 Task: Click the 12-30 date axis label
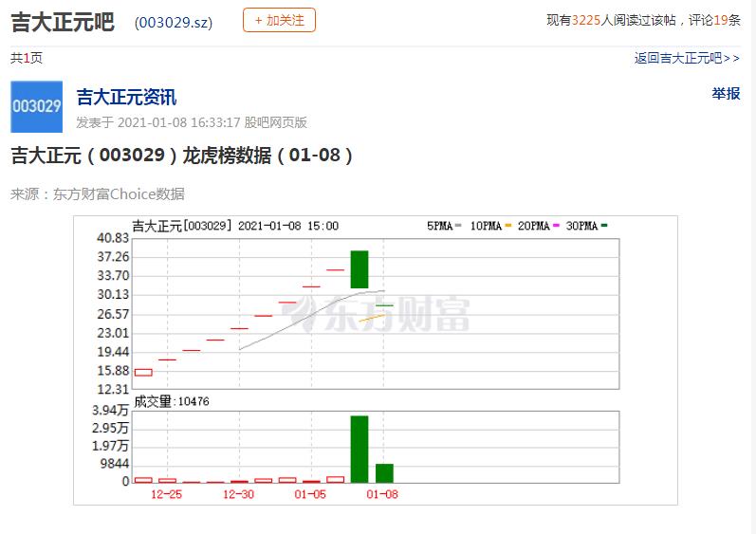pyautogui.click(x=238, y=494)
